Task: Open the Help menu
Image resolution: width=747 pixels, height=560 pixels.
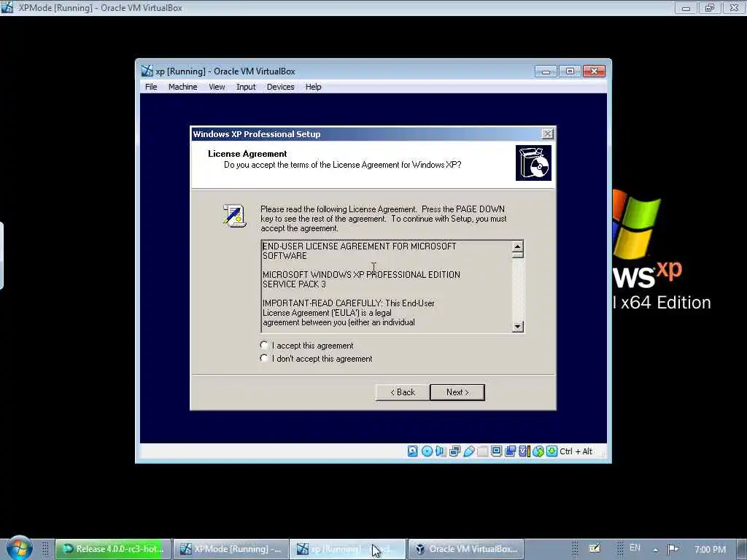Action: (313, 87)
